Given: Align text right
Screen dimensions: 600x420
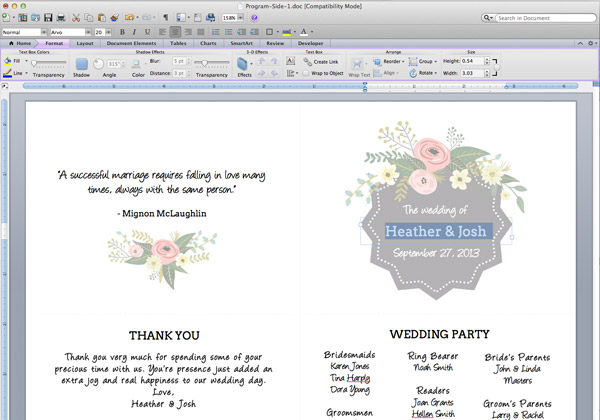Looking at the screenshot, I should [x=188, y=32].
